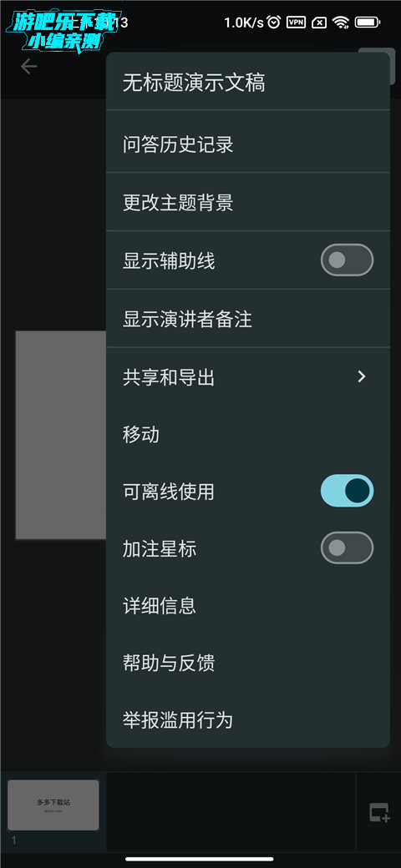This screenshot has height=868, width=401.
Task: Disable the 可离线使用 switch
Action: pyautogui.click(x=348, y=491)
